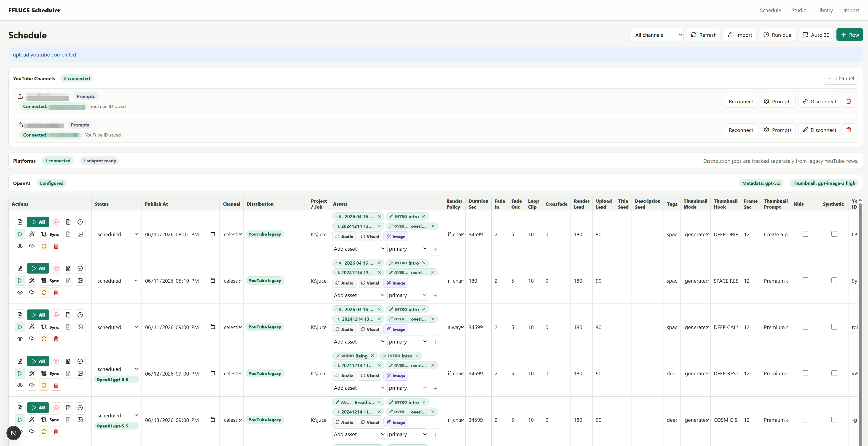Tick the Synthetic checkbox in the 06/11/2026 09:00 PM row
The height and width of the screenshot is (446, 868).
click(x=834, y=327)
